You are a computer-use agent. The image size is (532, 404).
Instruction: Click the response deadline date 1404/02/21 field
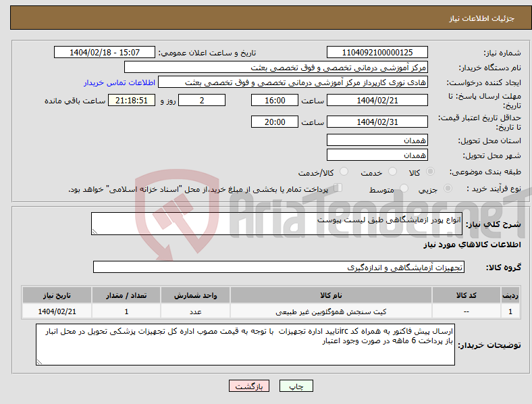(x=377, y=100)
